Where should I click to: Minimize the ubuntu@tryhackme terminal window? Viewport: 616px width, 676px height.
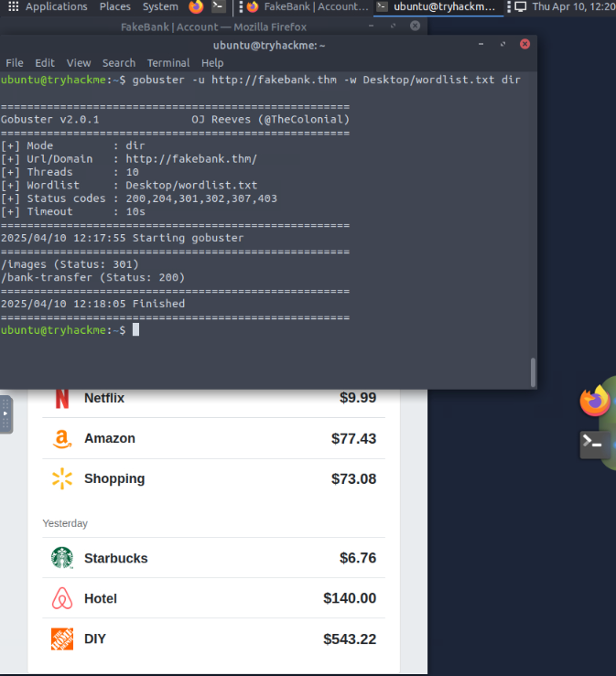(x=481, y=44)
